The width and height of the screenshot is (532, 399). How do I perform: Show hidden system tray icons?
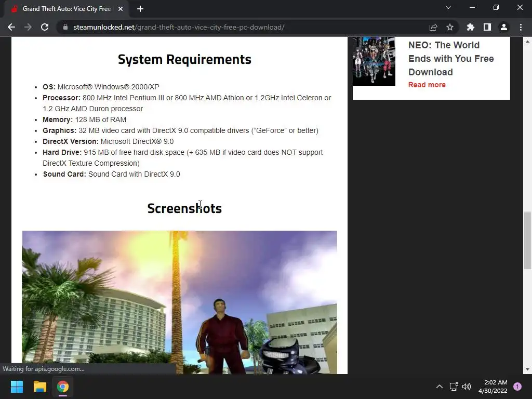tap(440, 387)
